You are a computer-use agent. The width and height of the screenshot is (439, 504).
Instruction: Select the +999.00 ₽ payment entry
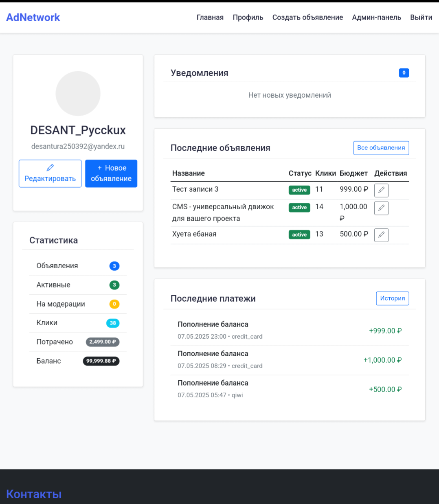[x=290, y=331]
